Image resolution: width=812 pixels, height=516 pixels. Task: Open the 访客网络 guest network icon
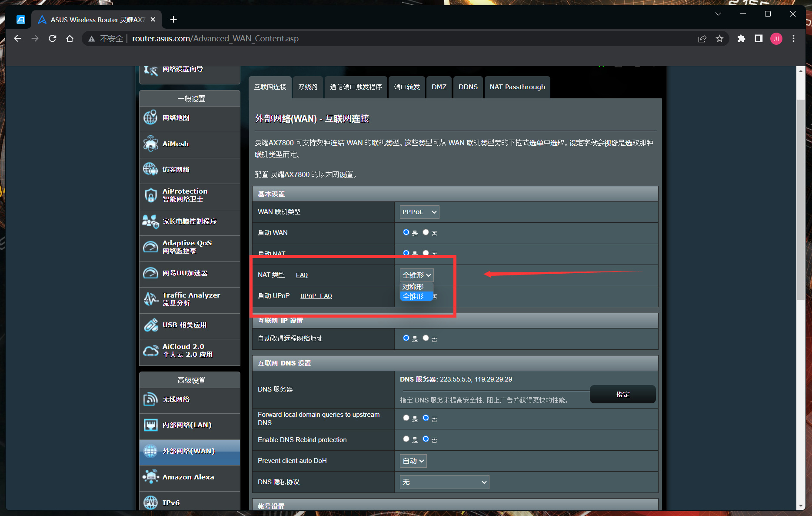click(x=150, y=169)
